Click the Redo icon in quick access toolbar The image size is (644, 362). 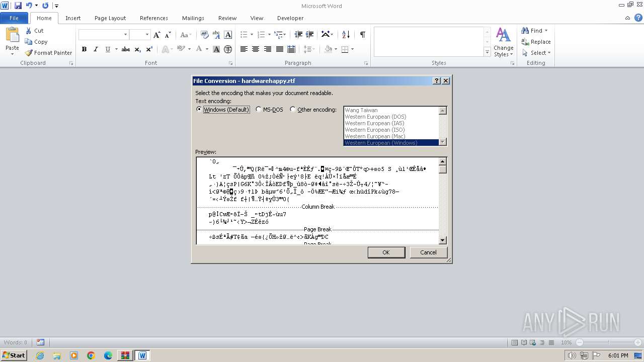pos(45,6)
